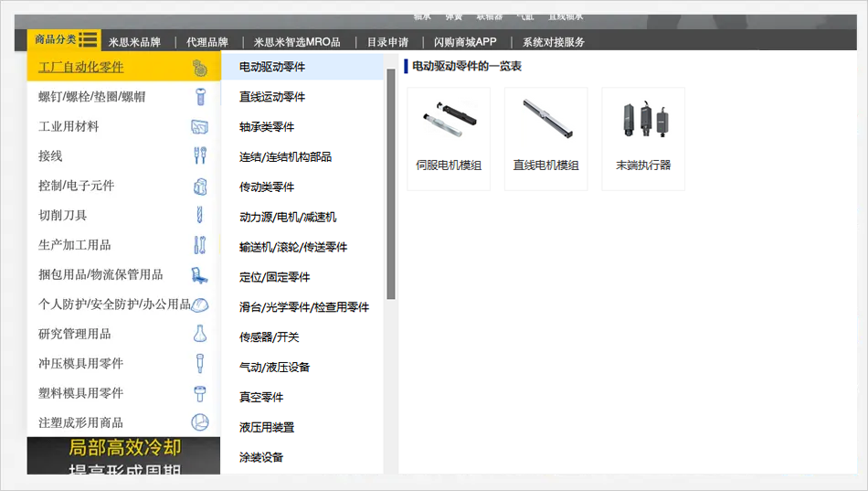Viewport: 868px width, 491px height.
Task: Click the industrial materials icon beside 工业用材料
Action: point(200,126)
